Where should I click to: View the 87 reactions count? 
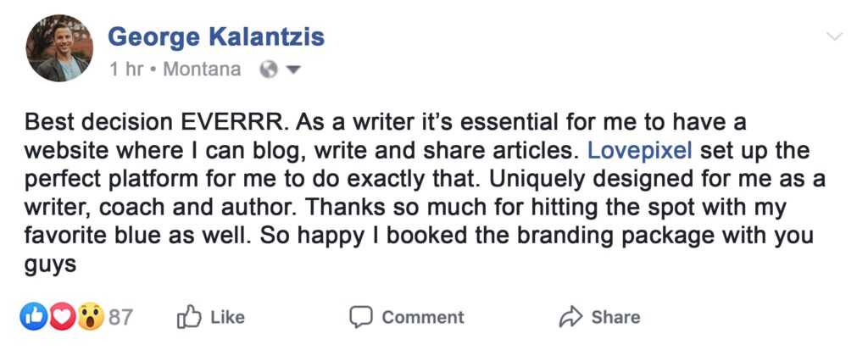click(x=121, y=318)
